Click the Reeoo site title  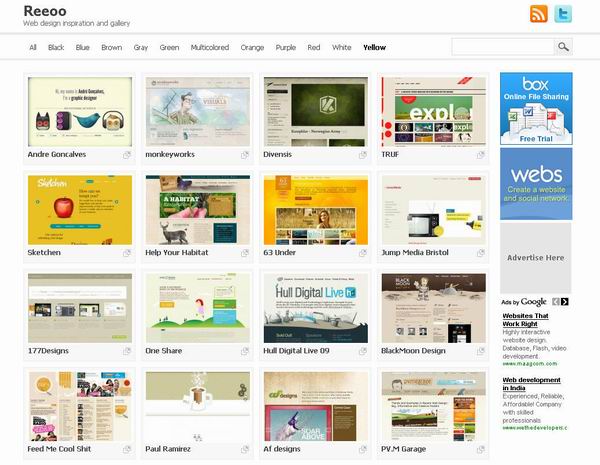(x=44, y=10)
